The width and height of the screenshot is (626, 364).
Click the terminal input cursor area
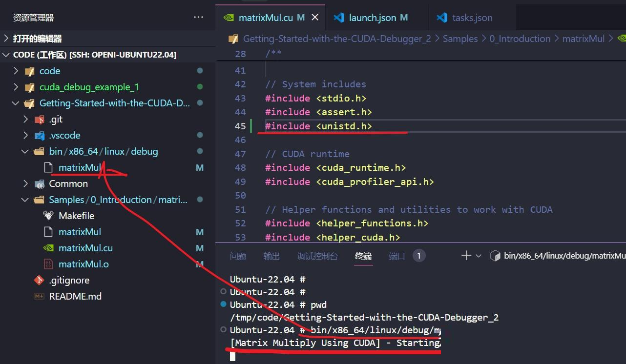pyautogui.click(x=233, y=356)
